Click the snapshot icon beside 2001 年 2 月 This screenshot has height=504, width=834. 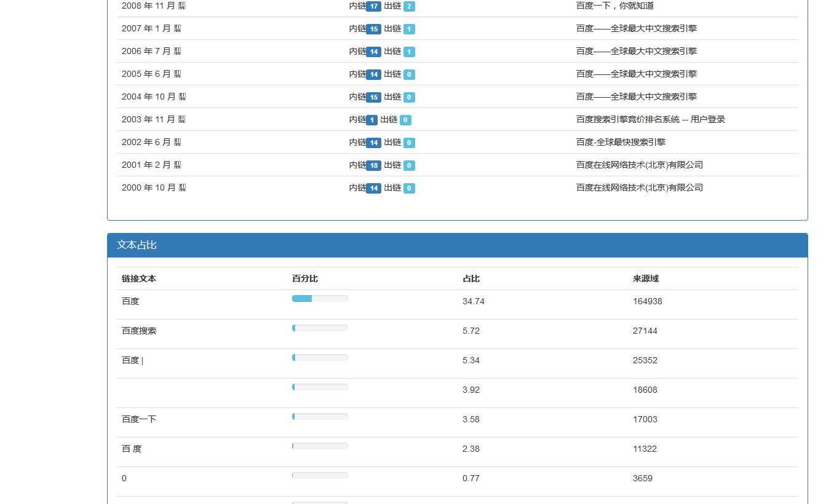(178, 165)
